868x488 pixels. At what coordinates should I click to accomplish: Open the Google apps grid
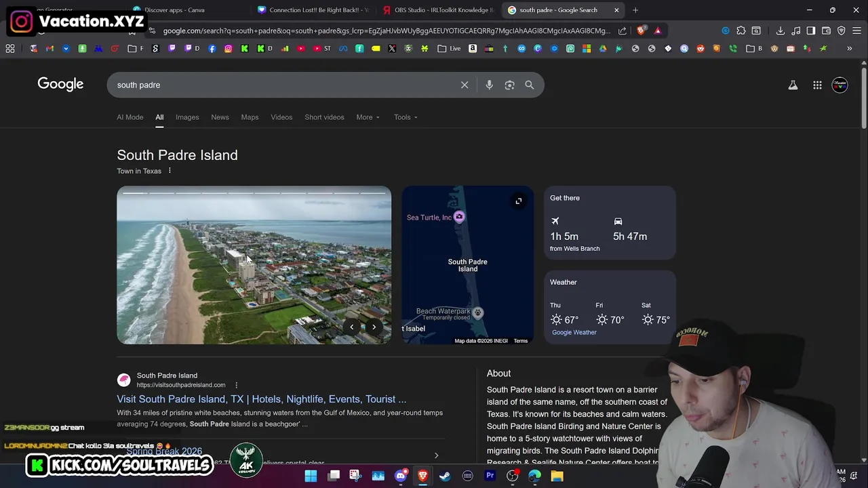tap(817, 85)
